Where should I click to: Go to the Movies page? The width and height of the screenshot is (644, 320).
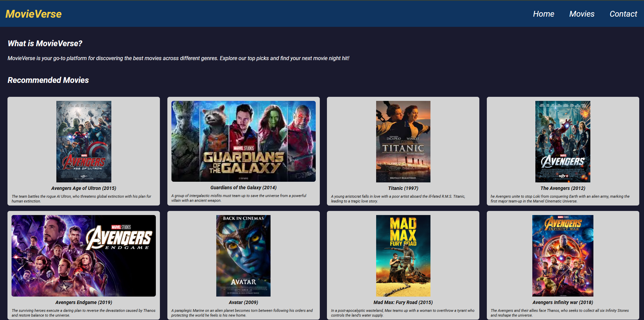coord(582,14)
